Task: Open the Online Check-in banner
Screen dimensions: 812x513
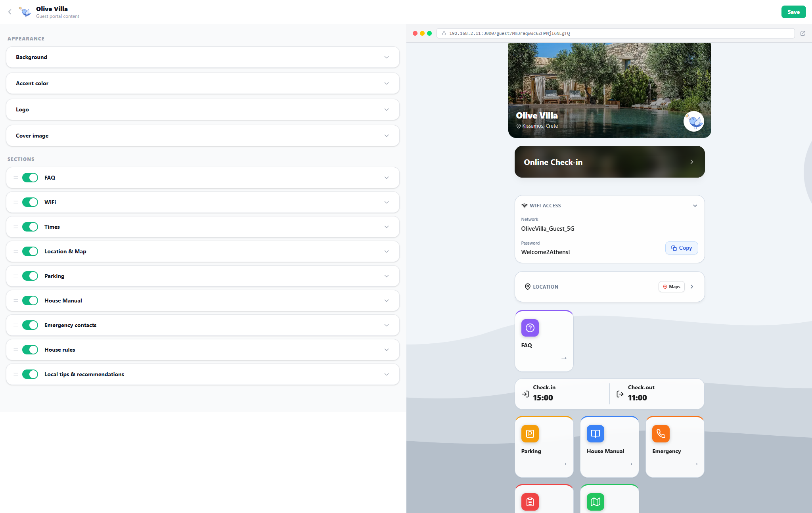Action: point(609,162)
